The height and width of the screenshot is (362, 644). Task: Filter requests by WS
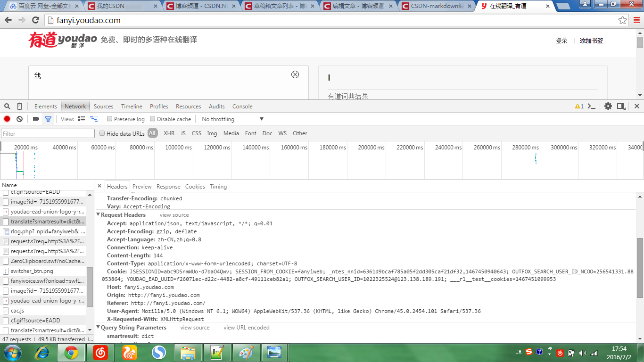coord(282,133)
